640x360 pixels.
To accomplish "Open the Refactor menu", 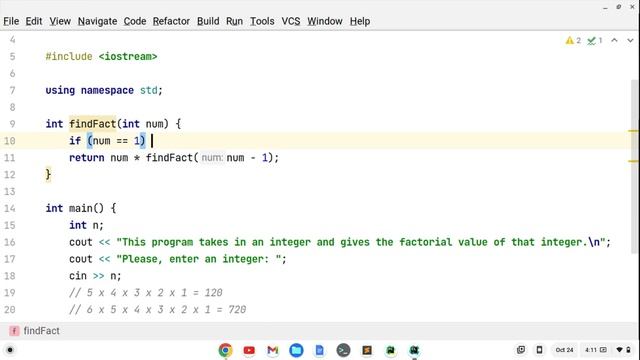I will point(171,21).
